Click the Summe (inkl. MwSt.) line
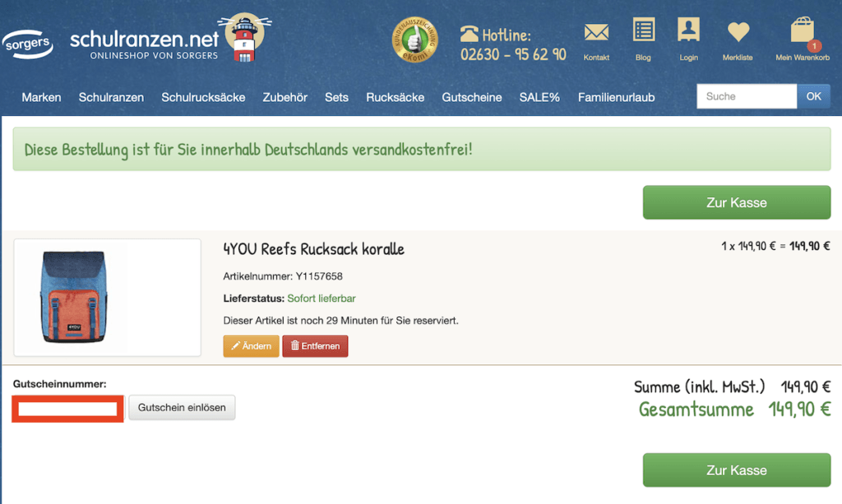This screenshot has width=842, height=504. (732, 386)
